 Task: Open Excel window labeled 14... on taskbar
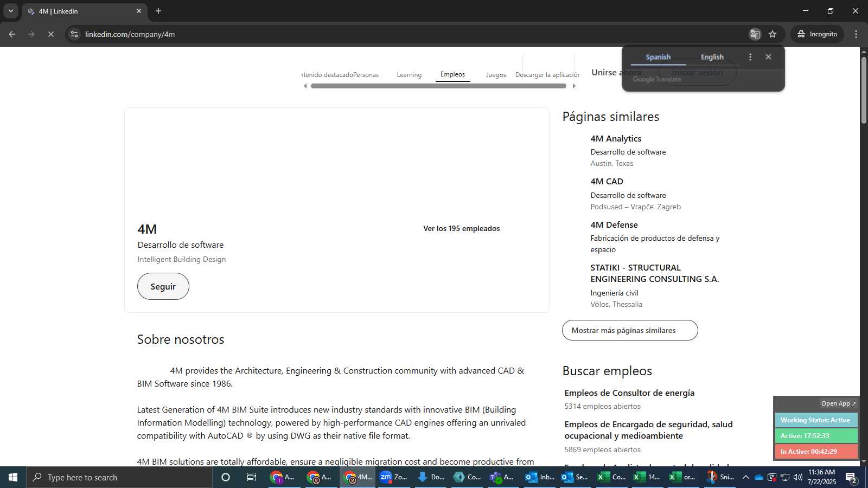pyautogui.click(x=647, y=477)
